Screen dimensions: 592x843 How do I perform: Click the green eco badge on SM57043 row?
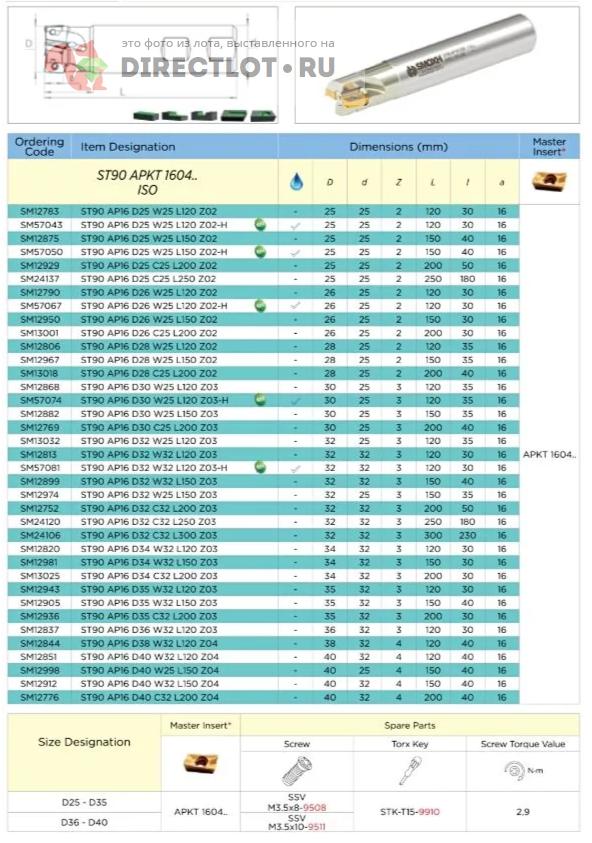[x=260, y=225]
